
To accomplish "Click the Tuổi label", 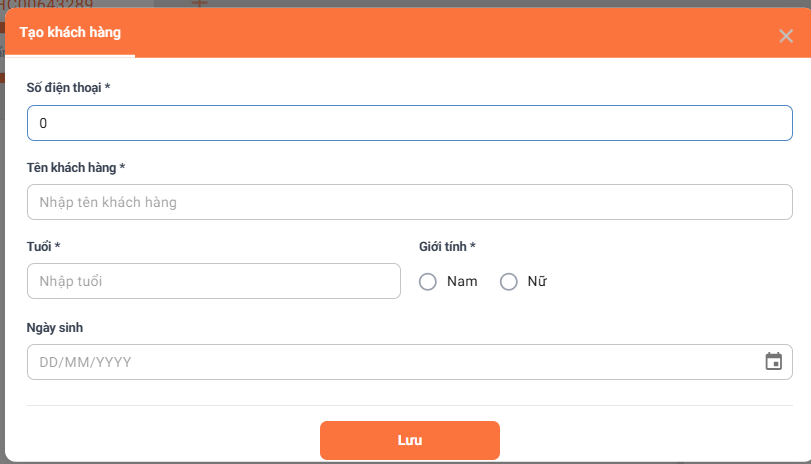I will coord(44,246).
